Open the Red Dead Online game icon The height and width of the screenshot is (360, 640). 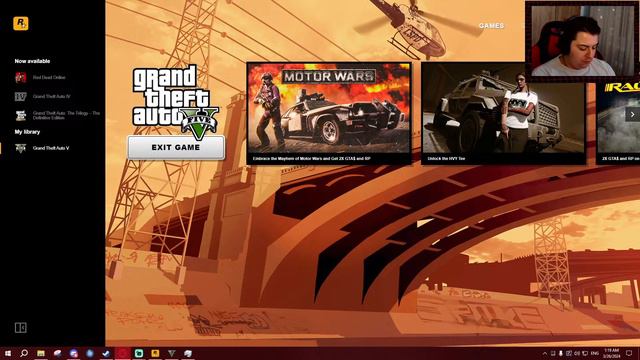21,77
